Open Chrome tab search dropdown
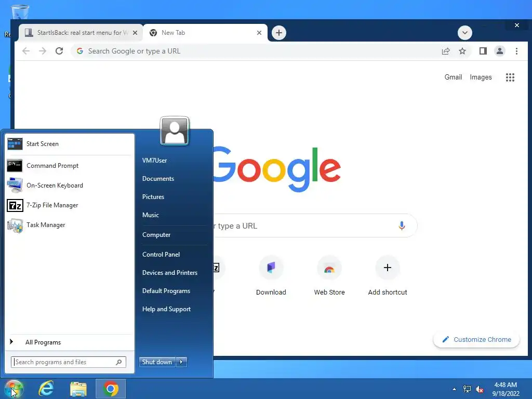The width and height of the screenshot is (532, 399). tap(465, 33)
